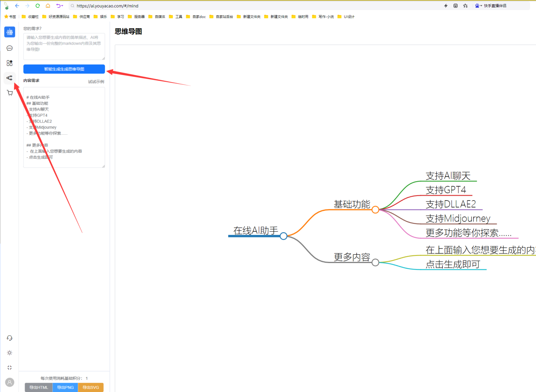The image size is (536, 392).
Task: Open the Baidu paw search engine dropdown
Action: (x=478, y=6)
